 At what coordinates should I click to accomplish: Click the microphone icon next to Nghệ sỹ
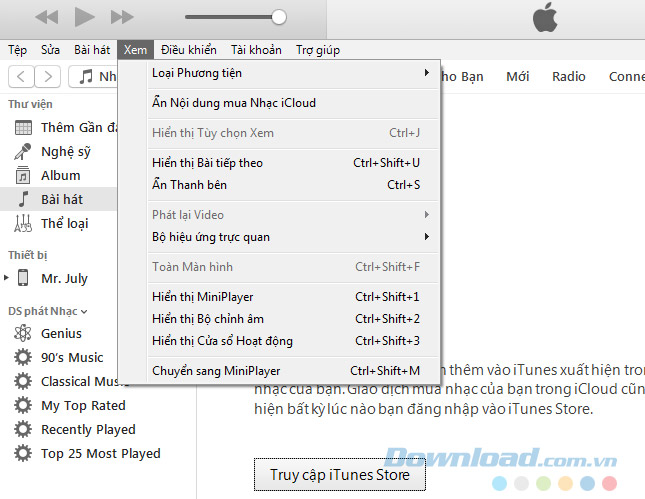(x=23, y=151)
